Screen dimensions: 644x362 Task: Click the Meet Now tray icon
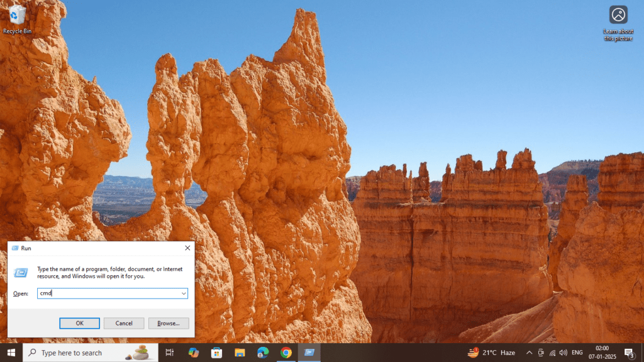pos(541,353)
